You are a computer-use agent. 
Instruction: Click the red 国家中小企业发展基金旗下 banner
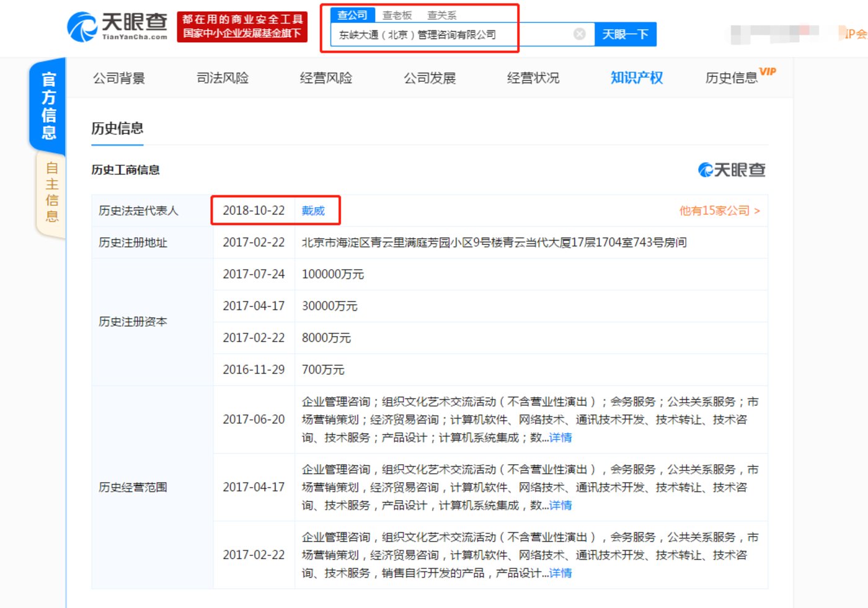pos(242,27)
